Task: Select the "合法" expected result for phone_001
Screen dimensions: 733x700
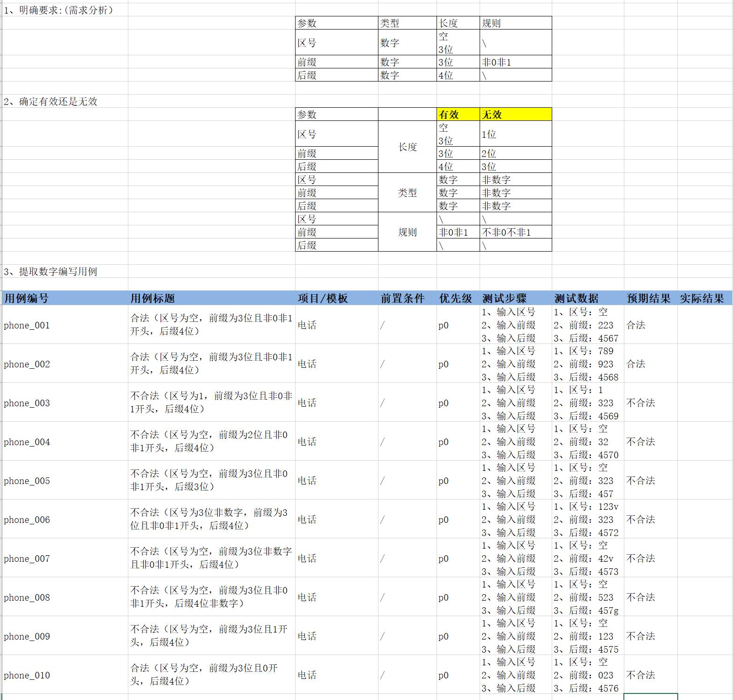Action: coord(651,325)
